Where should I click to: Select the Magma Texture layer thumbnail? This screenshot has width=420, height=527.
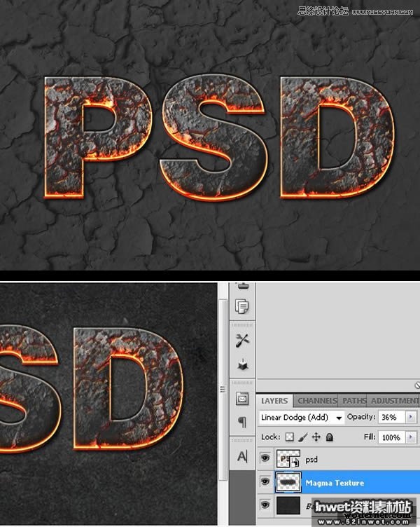tap(288, 482)
